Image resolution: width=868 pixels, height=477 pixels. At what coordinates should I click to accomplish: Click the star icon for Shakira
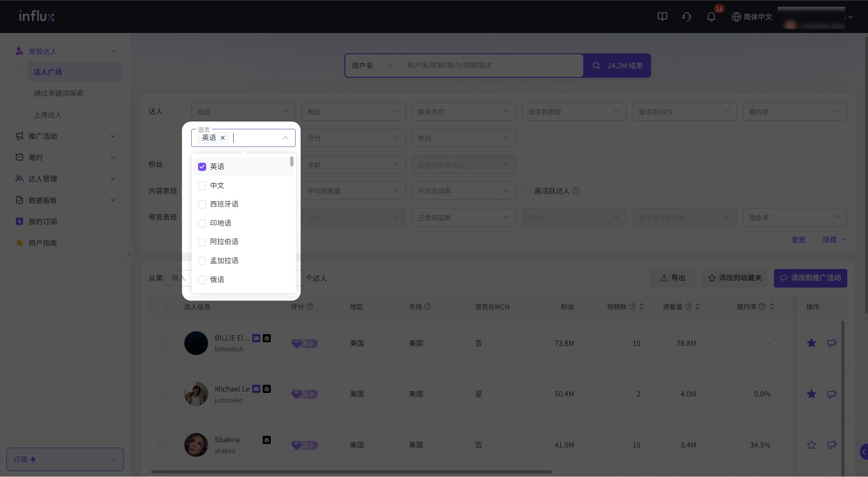tap(811, 445)
